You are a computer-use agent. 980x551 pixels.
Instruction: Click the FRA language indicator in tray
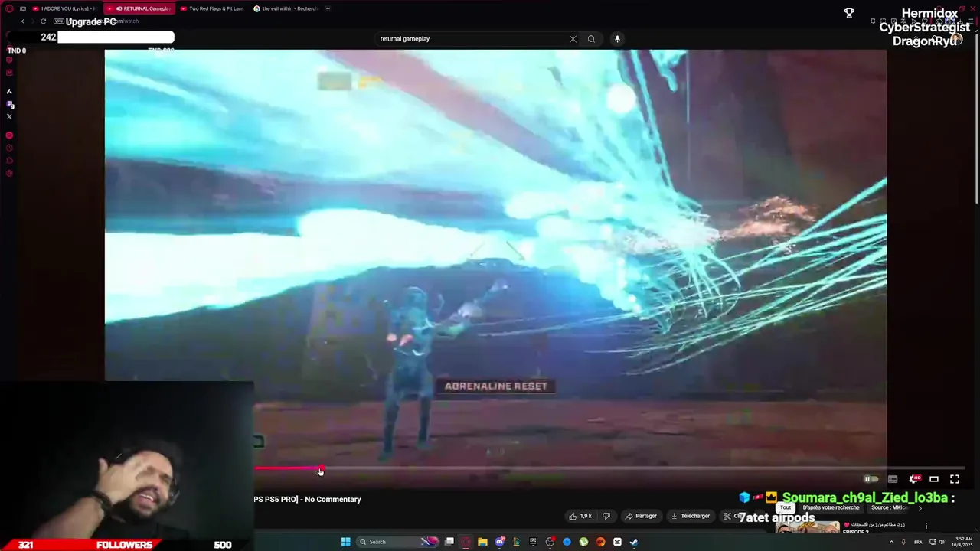click(918, 542)
